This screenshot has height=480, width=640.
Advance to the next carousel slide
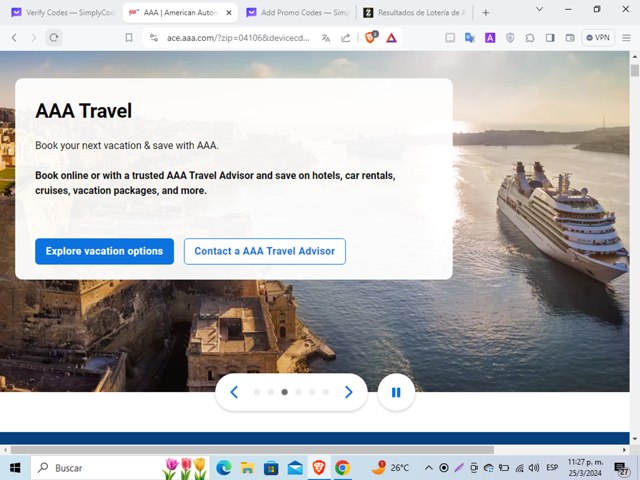(x=349, y=392)
